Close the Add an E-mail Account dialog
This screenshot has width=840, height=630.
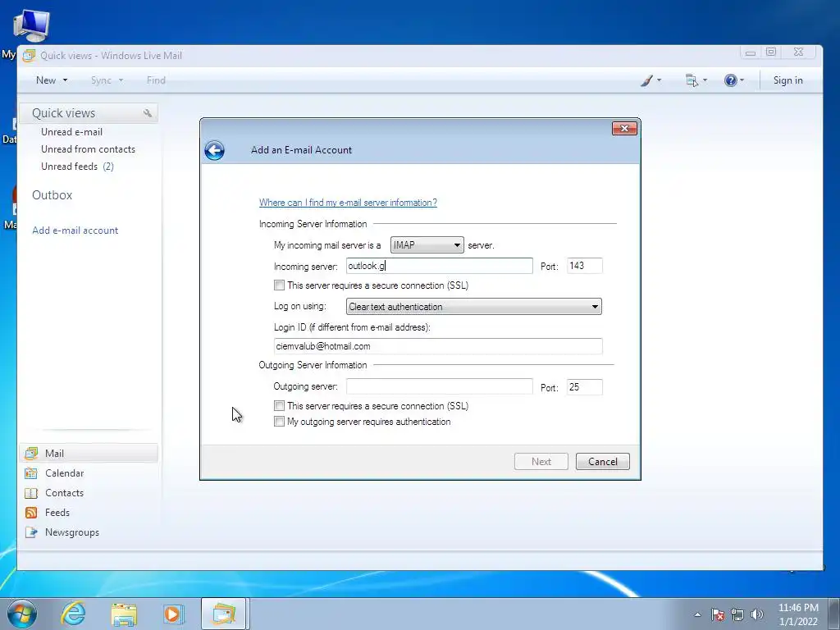[624, 129]
